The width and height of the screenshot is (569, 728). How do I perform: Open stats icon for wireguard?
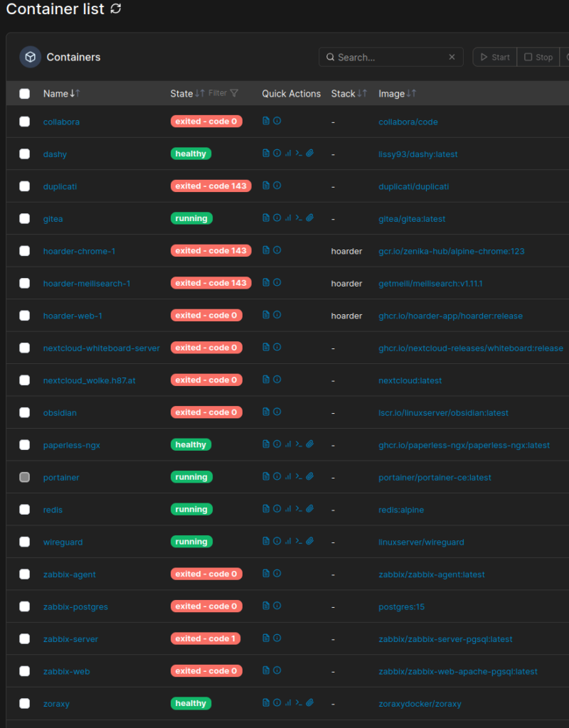(288, 541)
